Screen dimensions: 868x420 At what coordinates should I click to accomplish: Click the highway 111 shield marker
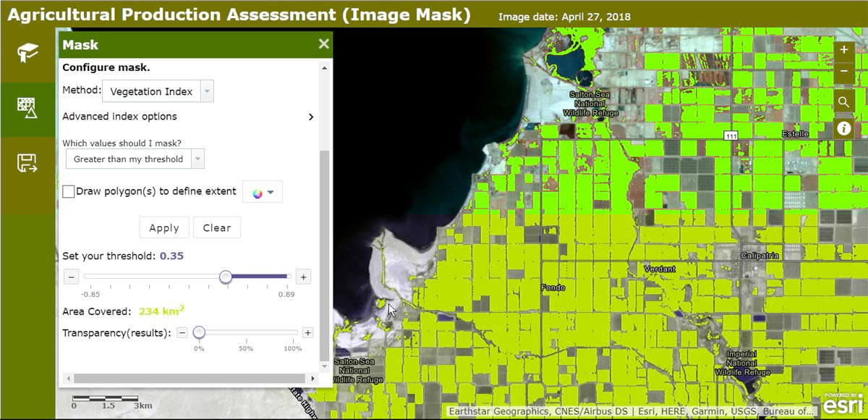pos(731,135)
